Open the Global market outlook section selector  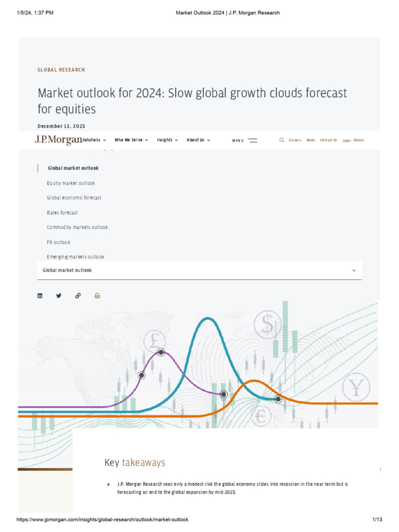[199, 270]
